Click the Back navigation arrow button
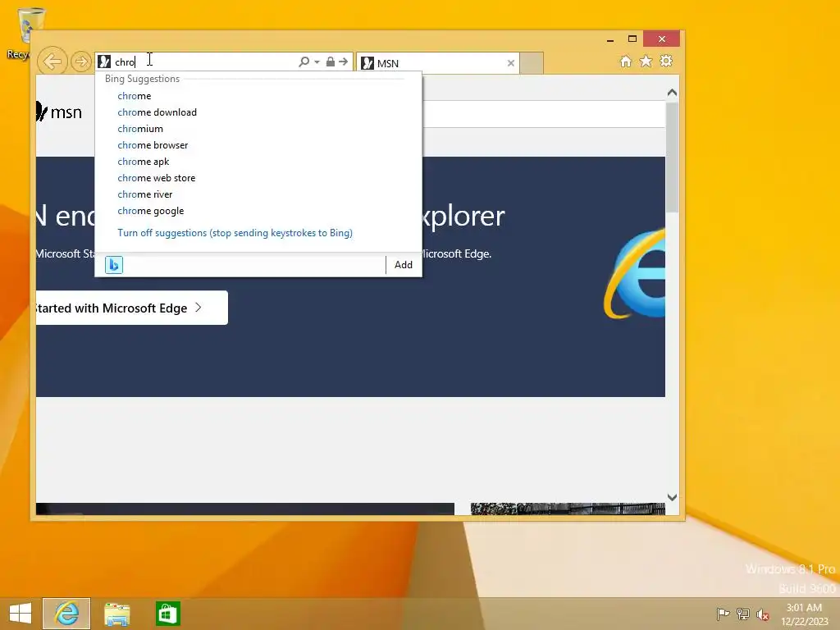 [x=52, y=62]
